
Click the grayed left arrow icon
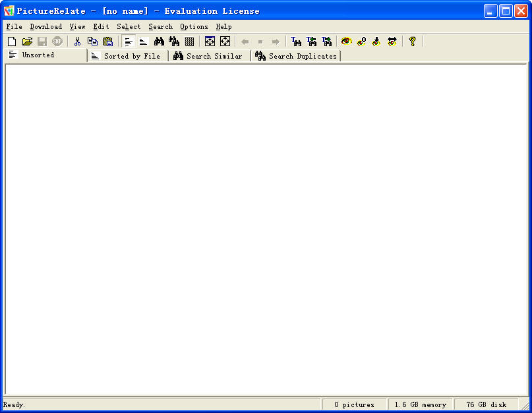pos(245,41)
